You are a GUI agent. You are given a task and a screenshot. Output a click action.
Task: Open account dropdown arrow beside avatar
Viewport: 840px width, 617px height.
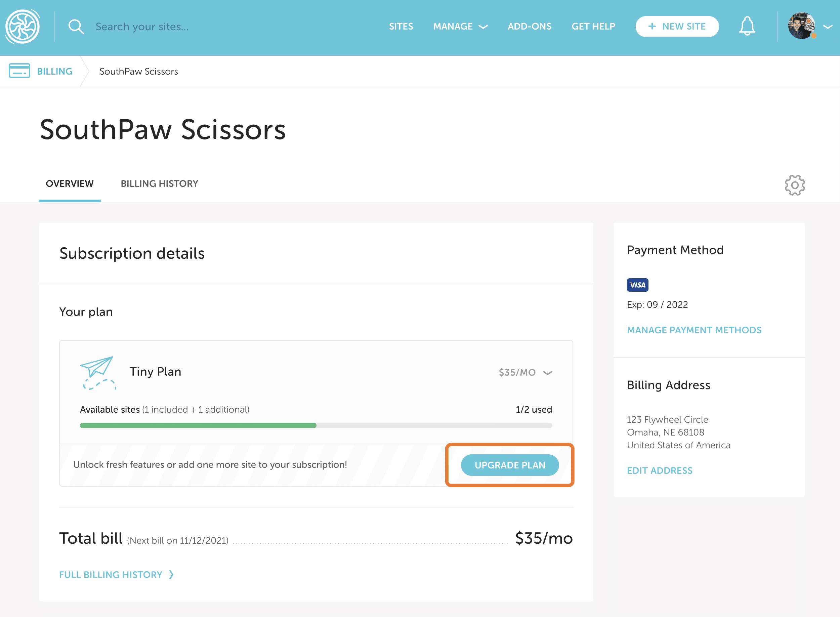tap(828, 27)
